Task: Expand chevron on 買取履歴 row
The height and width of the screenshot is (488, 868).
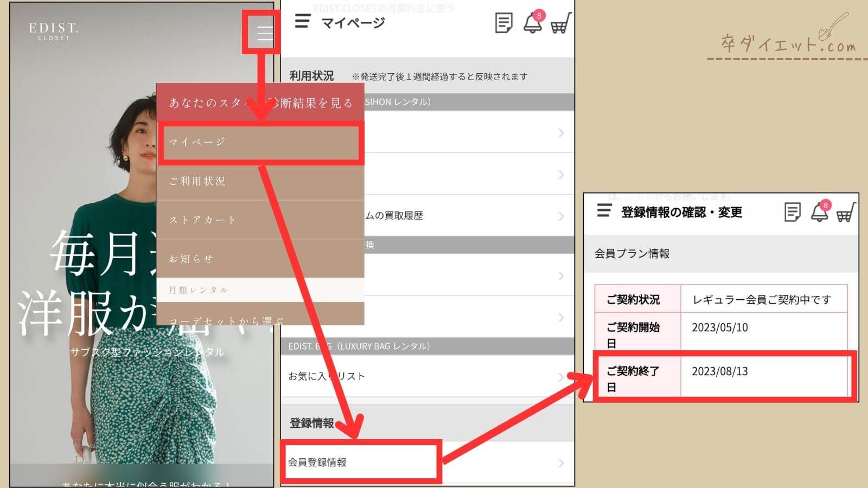Action: 561,216
